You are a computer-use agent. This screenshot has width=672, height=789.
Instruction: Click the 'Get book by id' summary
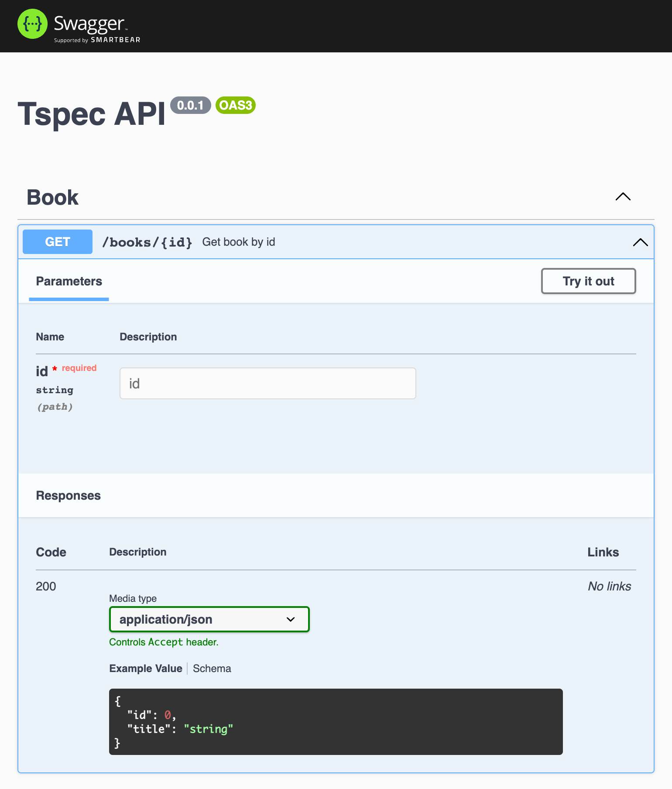click(x=238, y=242)
